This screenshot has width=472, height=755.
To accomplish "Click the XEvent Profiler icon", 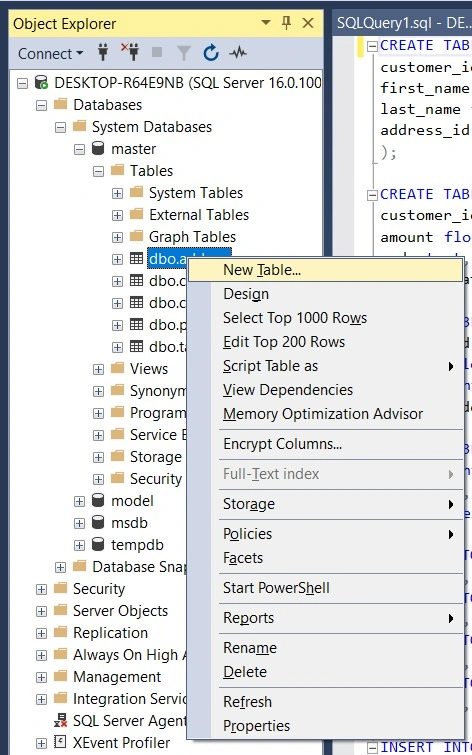I will click(x=60, y=742).
